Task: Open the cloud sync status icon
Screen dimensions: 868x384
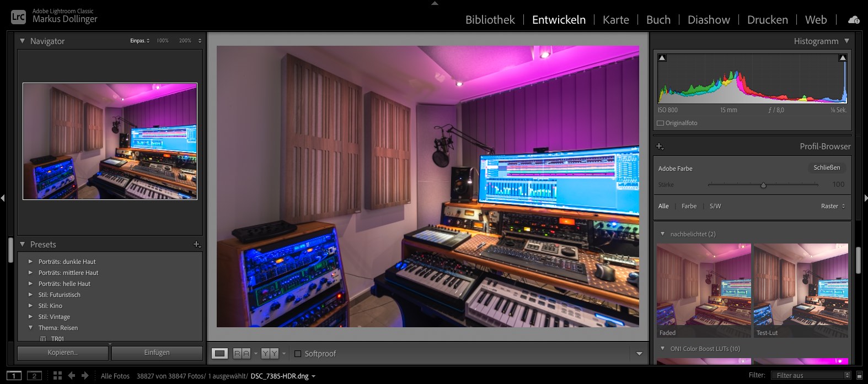Action: [x=854, y=20]
